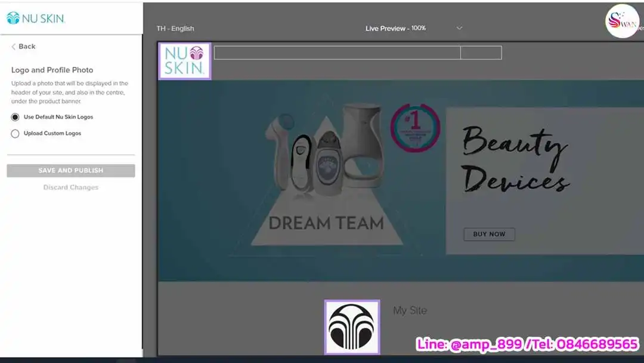The width and height of the screenshot is (644, 363).
Task: Select the Nu Skin logo in the preview header
Action: coord(184,60)
